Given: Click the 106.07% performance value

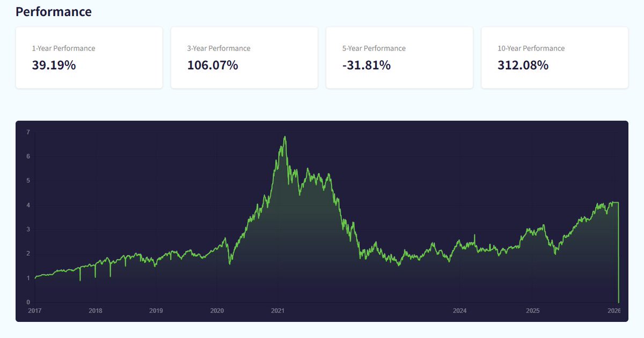Looking at the screenshot, I should [x=213, y=66].
